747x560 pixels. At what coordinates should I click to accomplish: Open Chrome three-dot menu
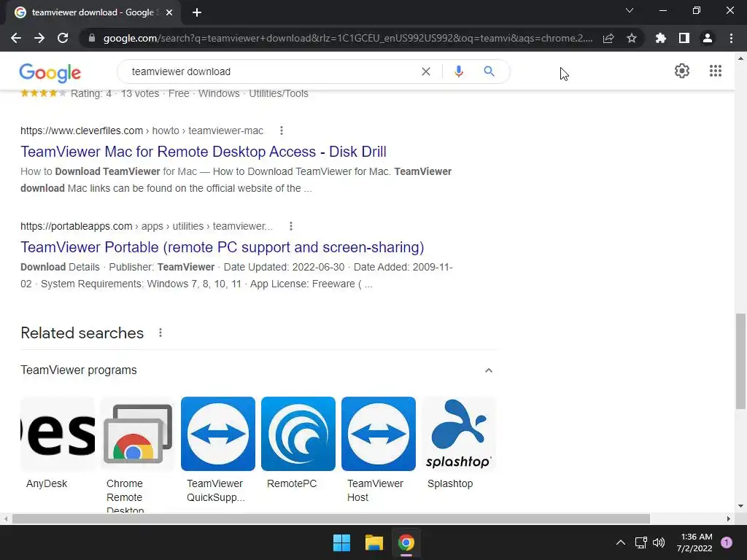coord(731,38)
